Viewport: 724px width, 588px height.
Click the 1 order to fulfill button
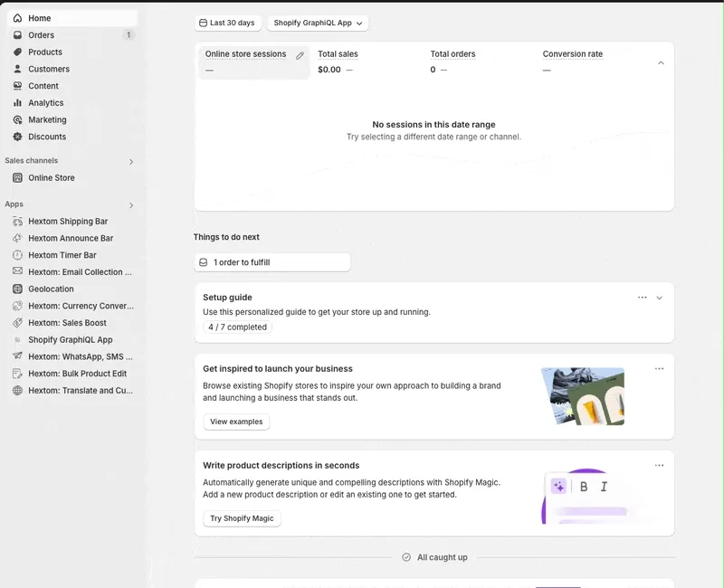272,262
